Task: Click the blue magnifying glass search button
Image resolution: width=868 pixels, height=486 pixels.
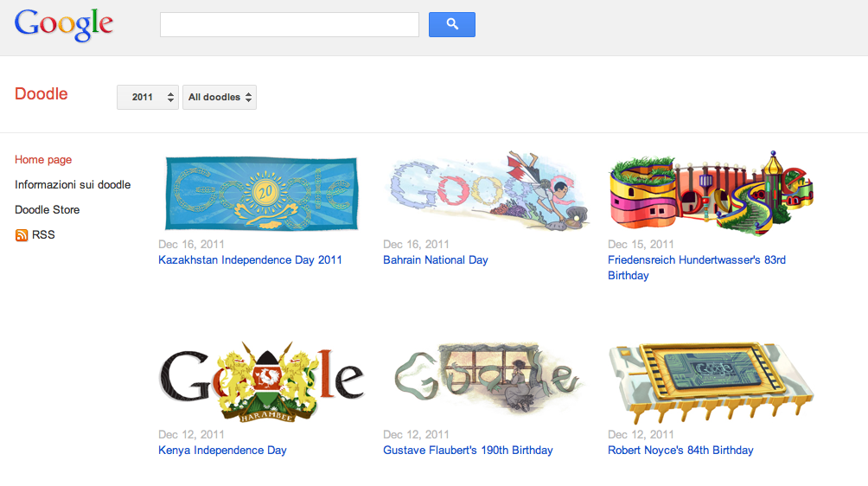Action: pos(451,24)
